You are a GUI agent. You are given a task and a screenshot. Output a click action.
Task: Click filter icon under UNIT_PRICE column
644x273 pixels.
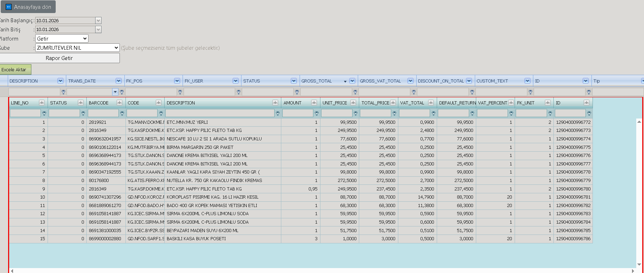point(356,114)
